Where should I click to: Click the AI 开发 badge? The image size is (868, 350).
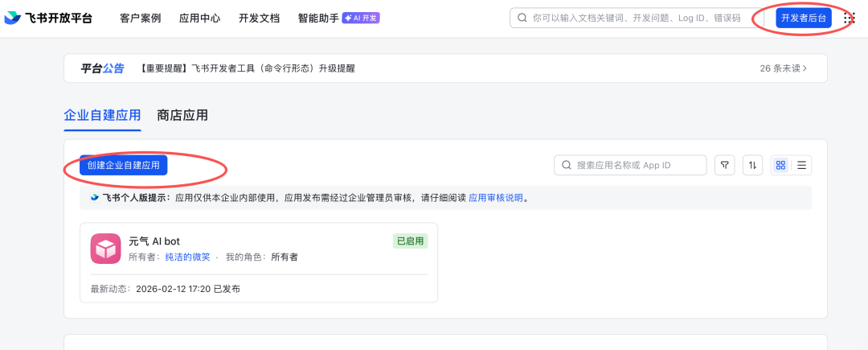(361, 19)
